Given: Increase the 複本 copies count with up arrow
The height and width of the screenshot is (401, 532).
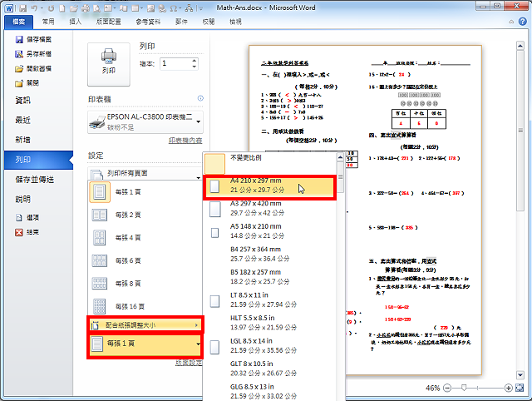Looking at the screenshot, I should click(194, 61).
